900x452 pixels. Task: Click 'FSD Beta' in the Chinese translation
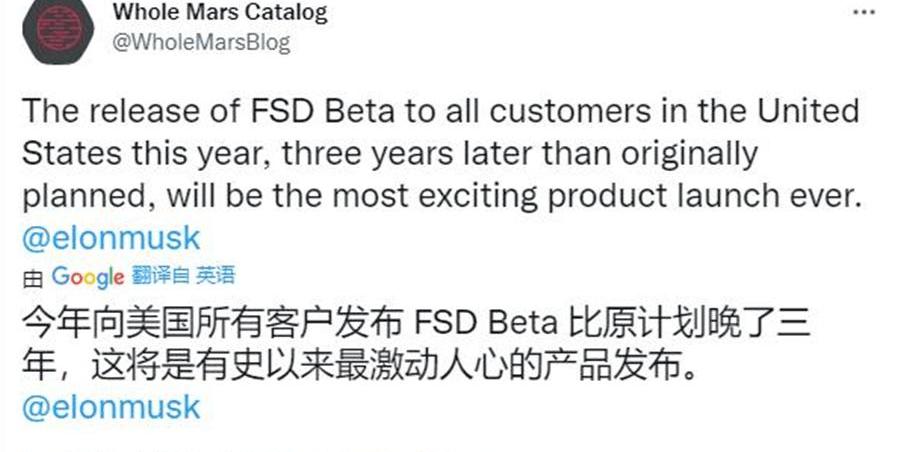point(485,323)
